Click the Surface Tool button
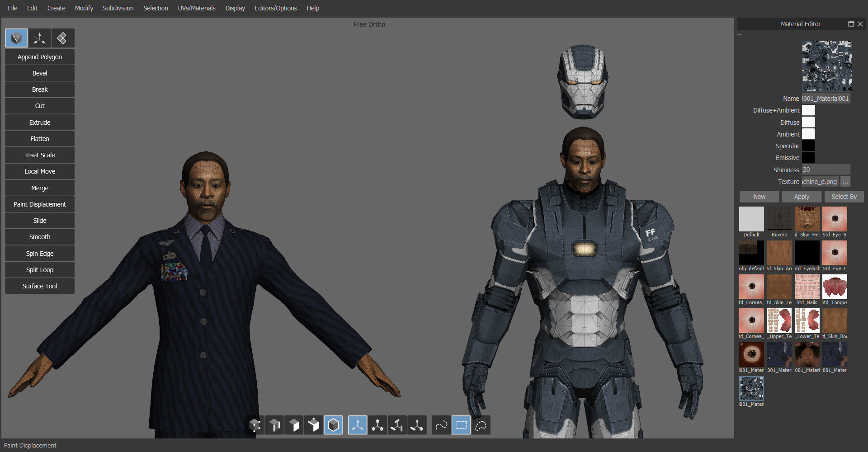This screenshot has height=452, width=868. [40, 286]
